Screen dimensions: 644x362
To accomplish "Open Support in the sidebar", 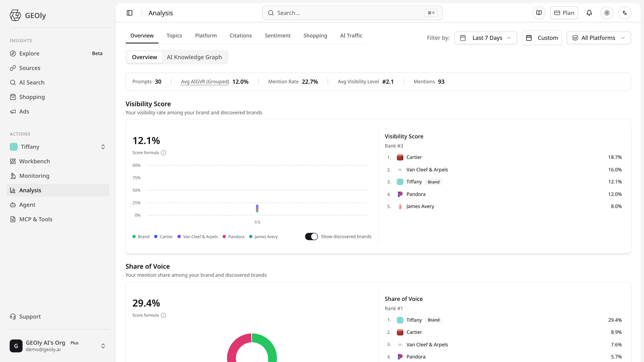I will (x=58, y=316).
